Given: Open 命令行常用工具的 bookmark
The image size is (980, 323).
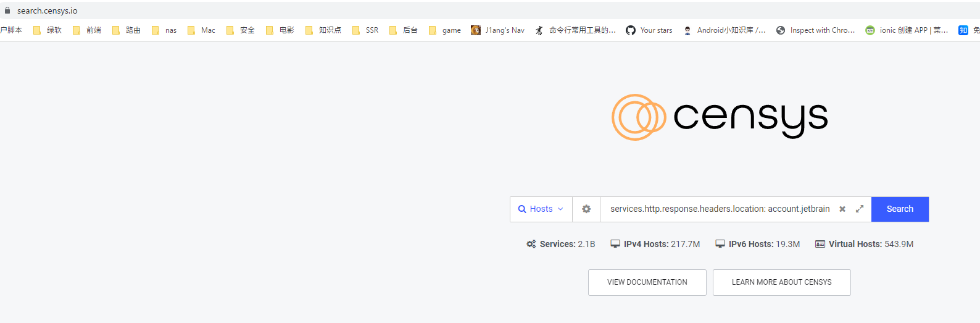Looking at the screenshot, I should pyautogui.click(x=576, y=30).
